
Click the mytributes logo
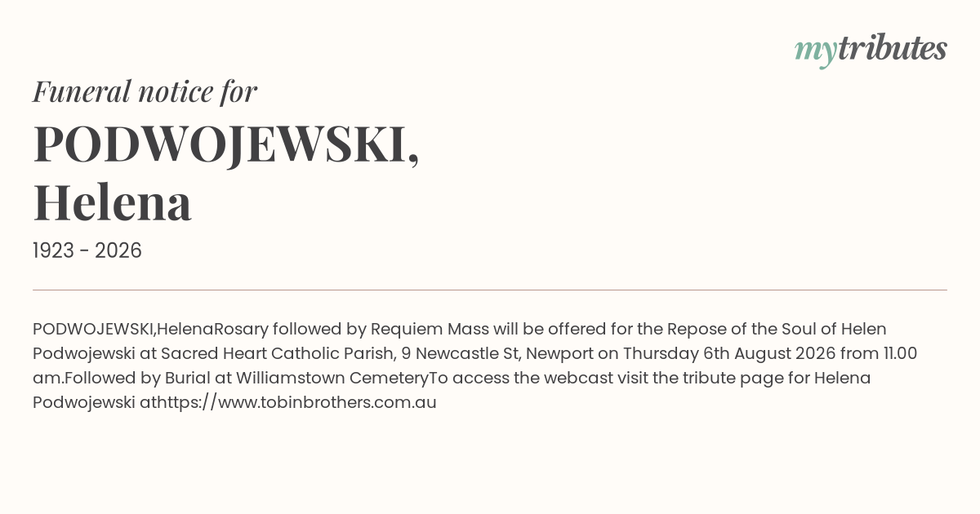click(871, 50)
